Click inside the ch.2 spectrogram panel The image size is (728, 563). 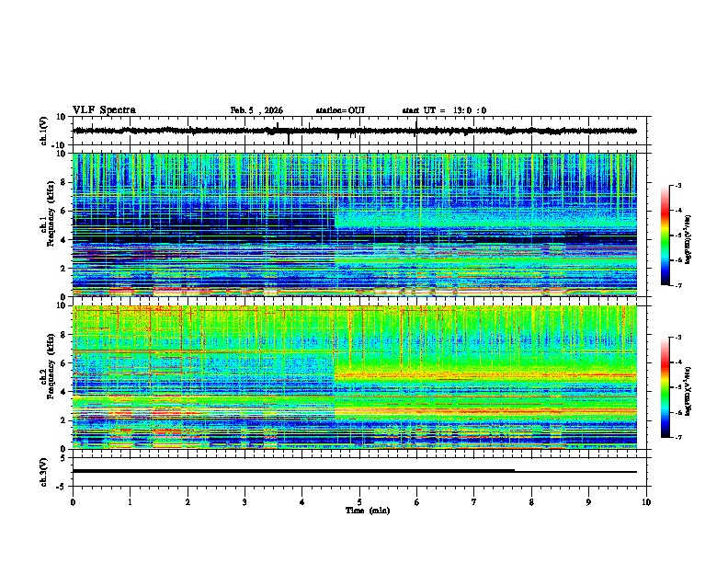coord(354,377)
